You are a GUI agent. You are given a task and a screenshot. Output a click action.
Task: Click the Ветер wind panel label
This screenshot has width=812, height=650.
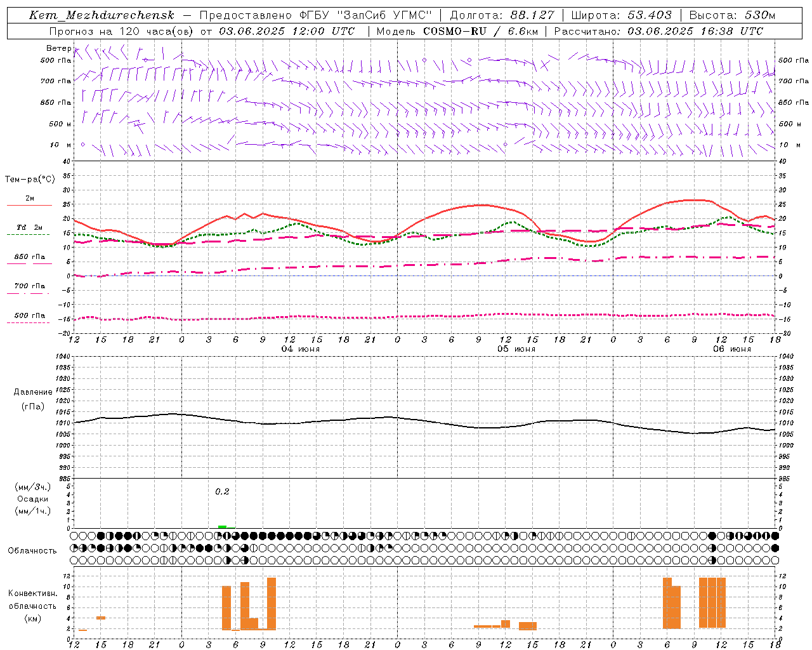point(58,48)
